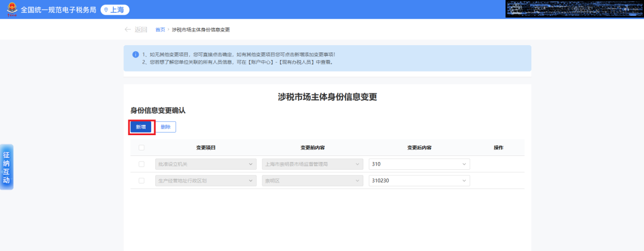The height and width of the screenshot is (251, 644).
Task: Toggle the select-all checkbox in table header
Action: coord(142,148)
